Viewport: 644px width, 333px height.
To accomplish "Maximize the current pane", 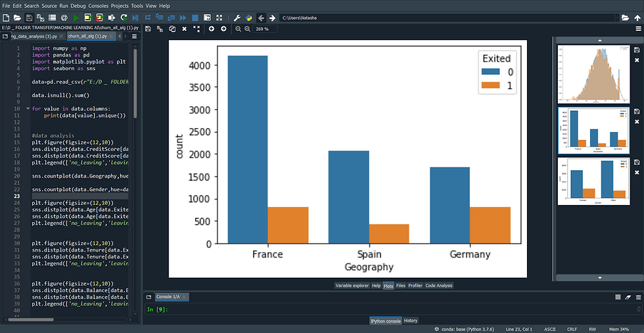I will point(208,18).
